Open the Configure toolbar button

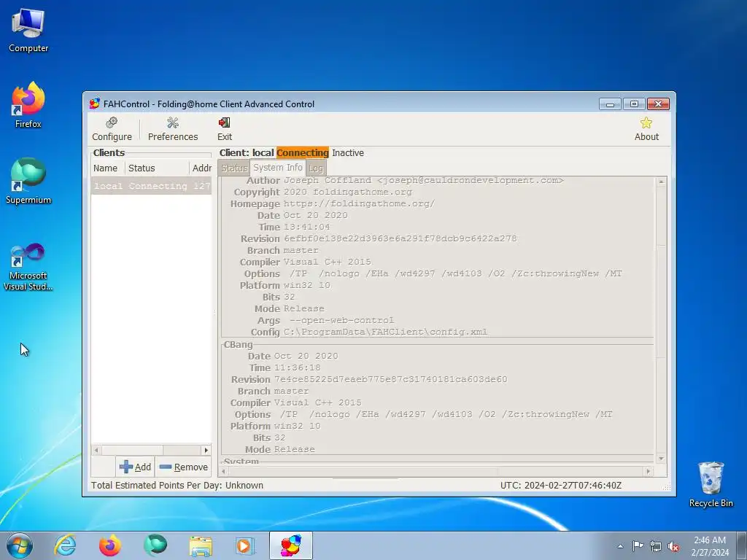[x=112, y=129]
